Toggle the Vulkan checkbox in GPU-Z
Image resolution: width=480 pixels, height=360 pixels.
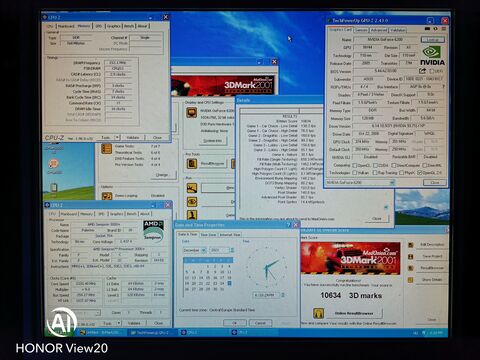pos(355,173)
